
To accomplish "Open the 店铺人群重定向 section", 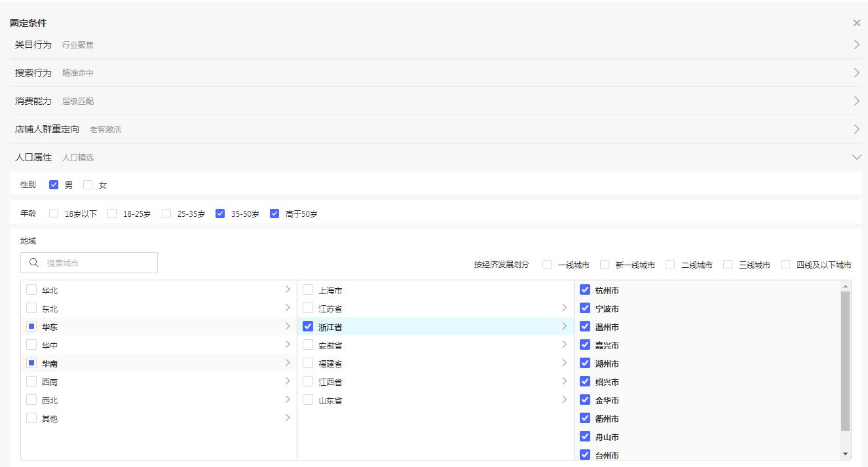I will coord(856,129).
